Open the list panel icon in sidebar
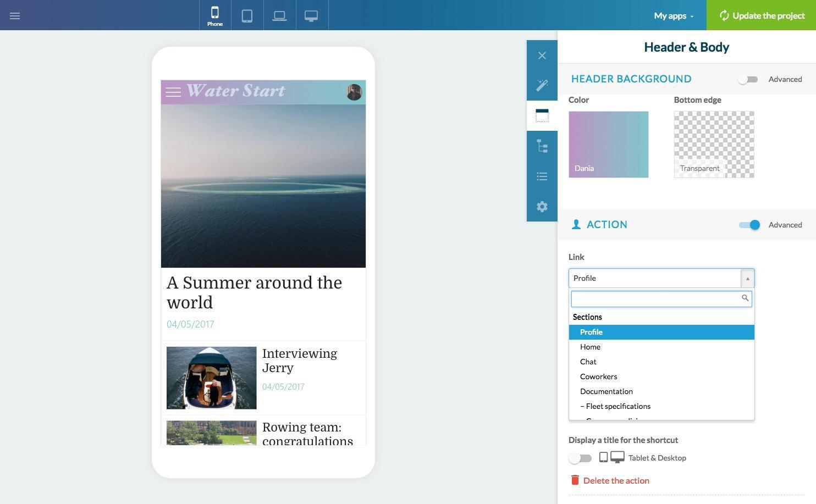The image size is (816, 504). pyautogui.click(x=542, y=176)
